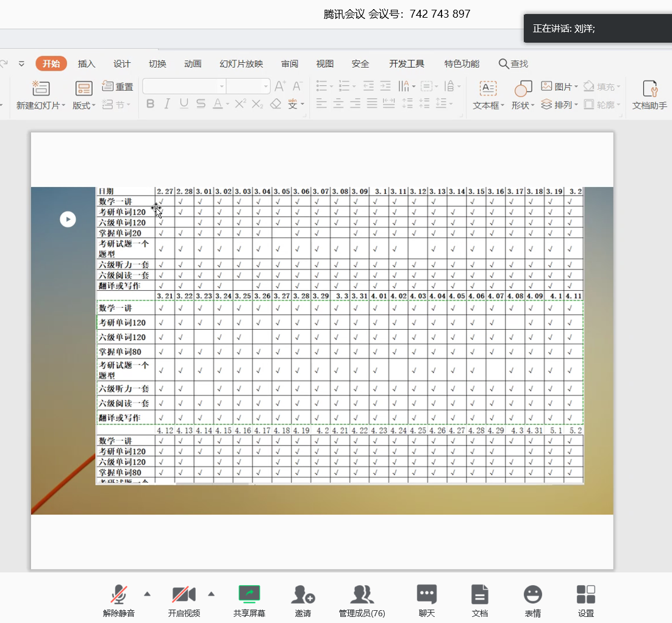
Task: Click the 重置 reset button
Action: [x=118, y=87]
